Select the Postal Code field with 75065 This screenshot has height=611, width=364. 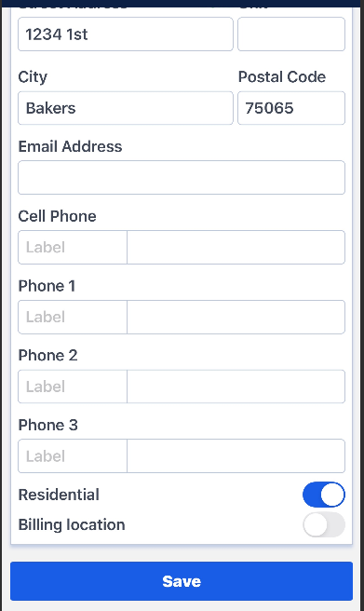(291, 108)
